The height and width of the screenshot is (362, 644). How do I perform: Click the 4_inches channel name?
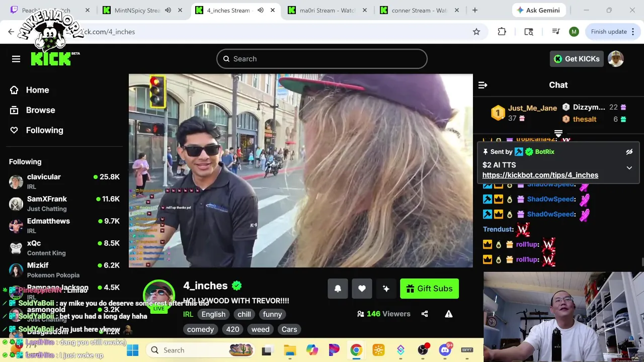click(x=205, y=286)
